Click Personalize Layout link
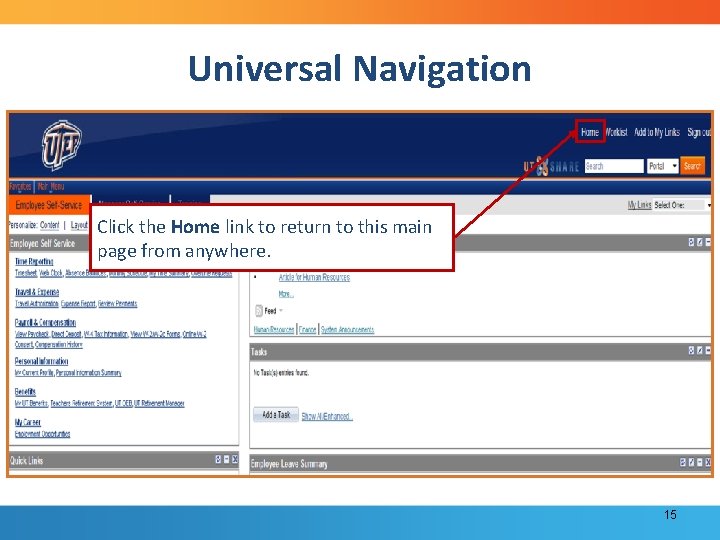The height and width of the screenshot is (540, 720). pos(79,225)
